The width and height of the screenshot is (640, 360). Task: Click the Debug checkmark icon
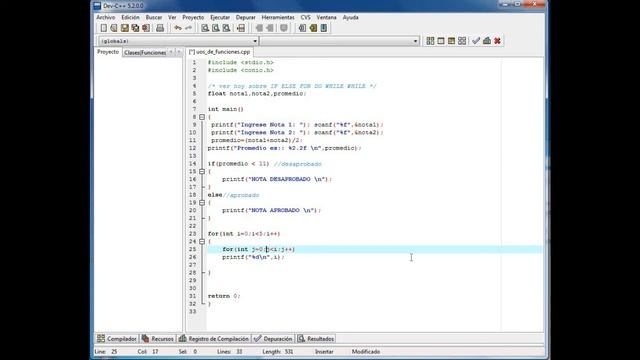click(476, 41)
